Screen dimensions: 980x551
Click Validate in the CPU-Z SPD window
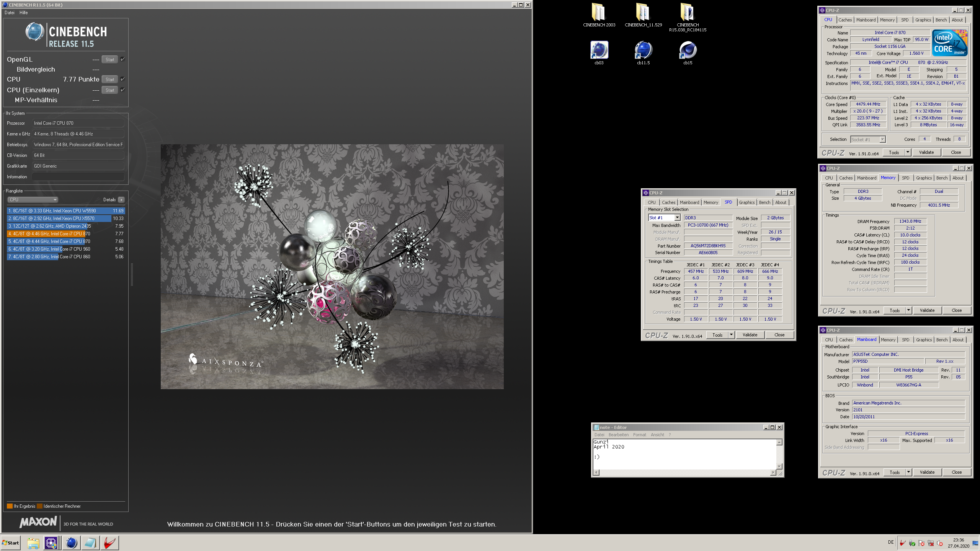750,335
